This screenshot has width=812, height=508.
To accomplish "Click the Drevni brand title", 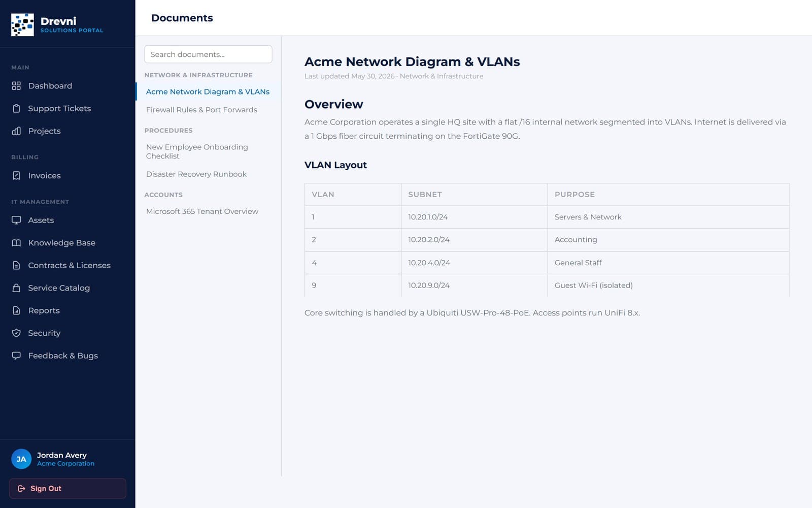I will coord(58,21).
